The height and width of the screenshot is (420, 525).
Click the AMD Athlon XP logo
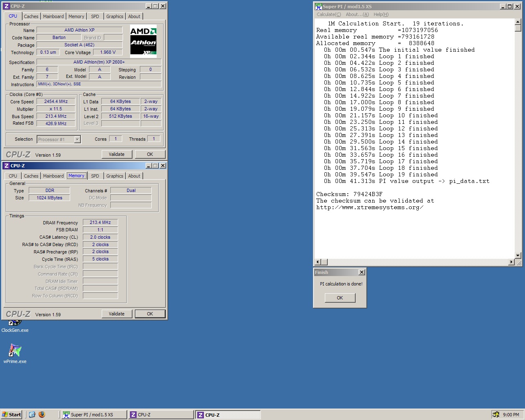tap(143, 41)
